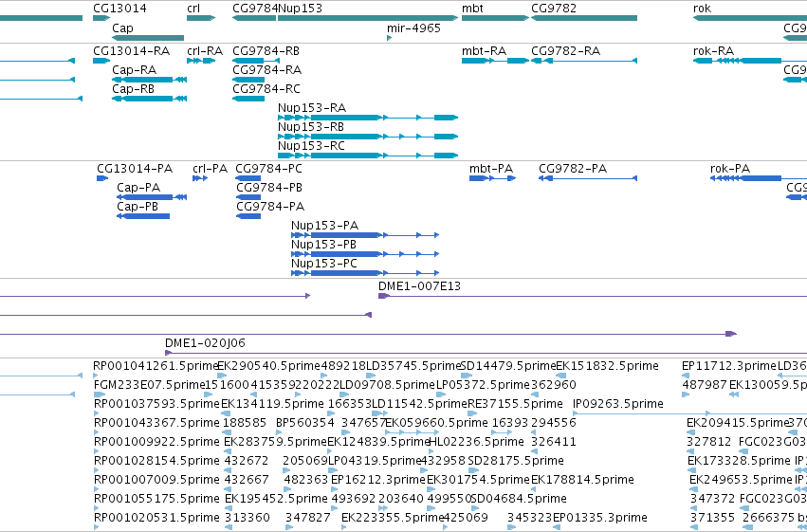Viewport: 807px width, 532px height.
Task: Select the CG9782 gene bar
Action: tap(584, 18)
